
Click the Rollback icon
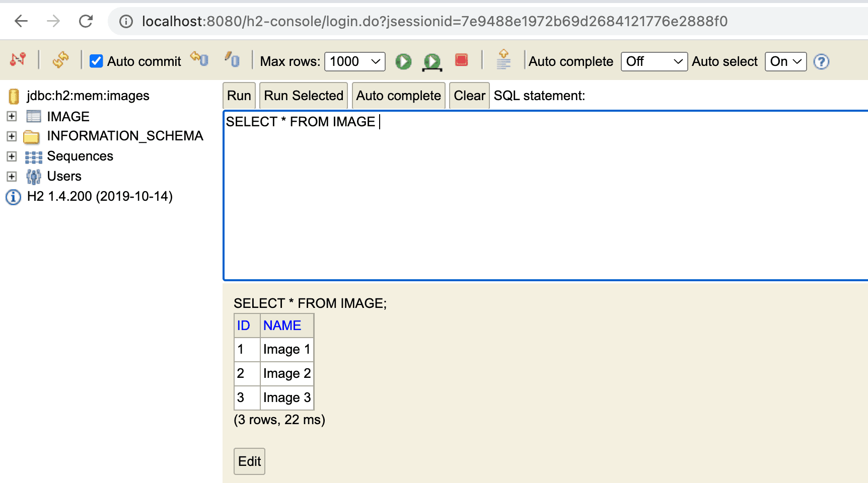click(199, 60)
